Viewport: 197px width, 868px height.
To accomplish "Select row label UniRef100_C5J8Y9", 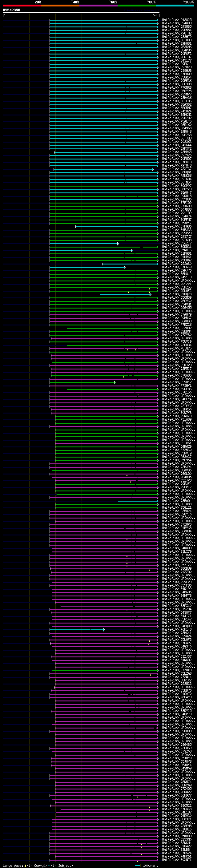I will (x=177, y=758).
